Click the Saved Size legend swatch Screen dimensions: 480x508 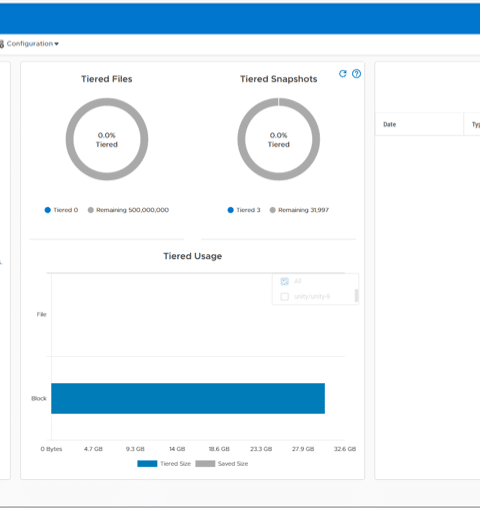[x=205, y=464]
